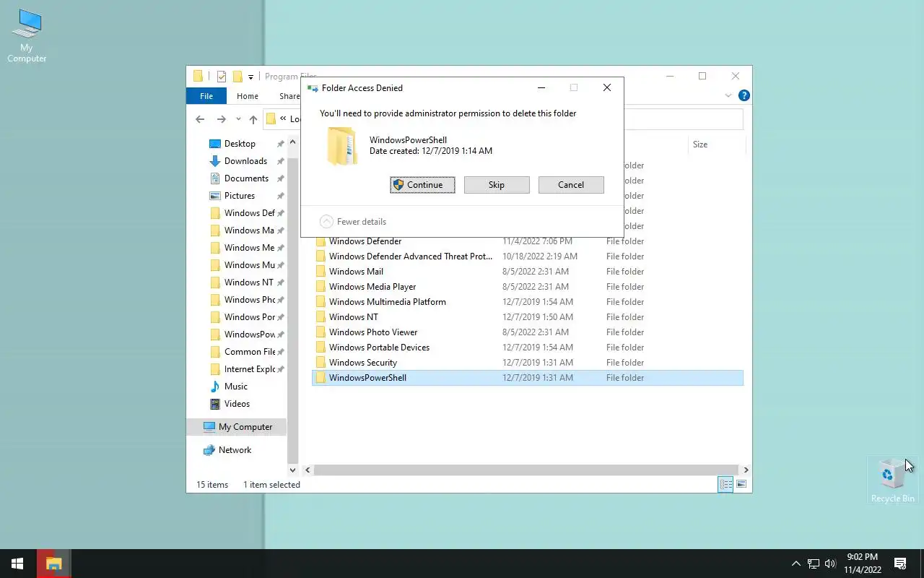This screenshot has height=578, width=924.
Task: Switch to the Home ribbon tab
Action: click(x=248, y=96)
